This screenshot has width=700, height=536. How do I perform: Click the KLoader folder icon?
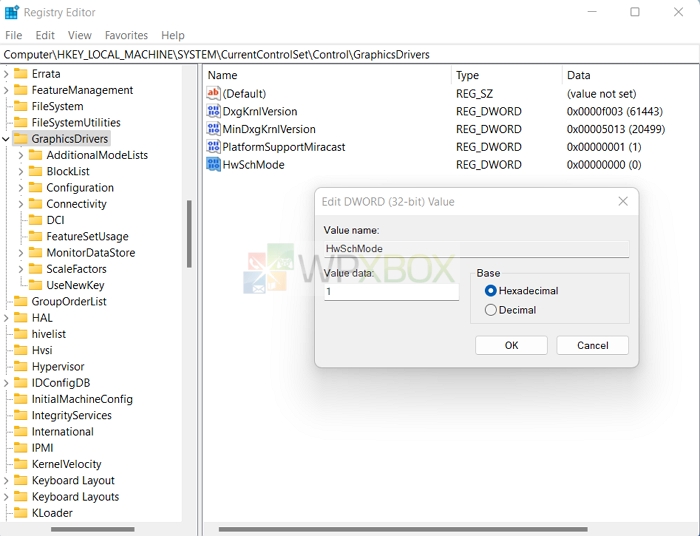(x=21, y=513)
